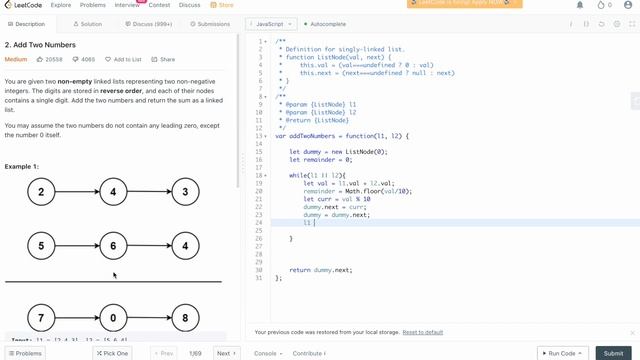Click the Medium difficulty label

[x=16, y=59]
